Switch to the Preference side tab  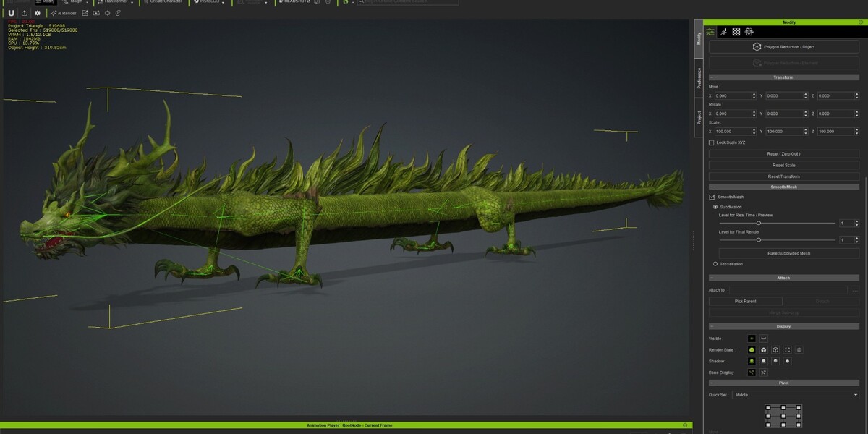[x=699, y=77]
